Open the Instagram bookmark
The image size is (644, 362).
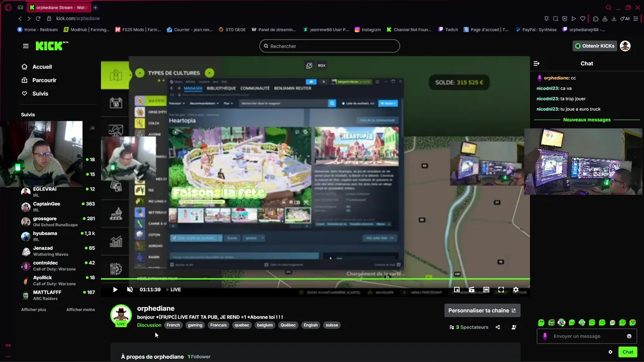coord(368,30)
